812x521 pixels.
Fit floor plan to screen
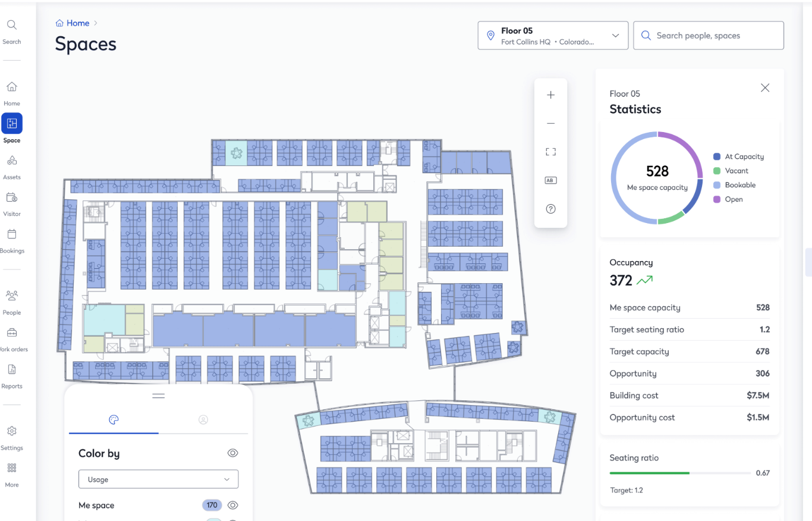point(550,152)
